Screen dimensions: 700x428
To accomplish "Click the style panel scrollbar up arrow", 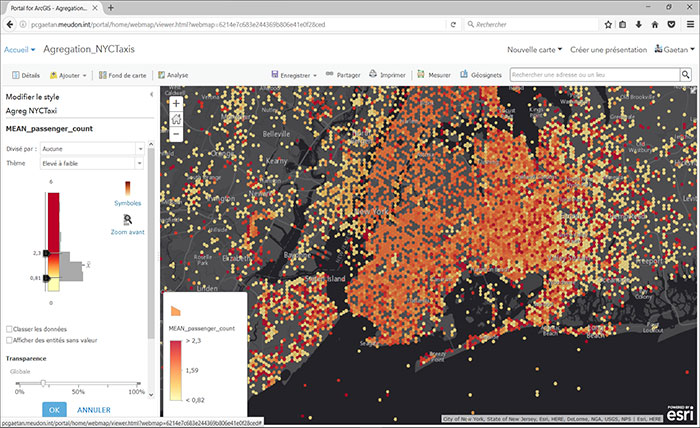I will [x=151, y=144].
